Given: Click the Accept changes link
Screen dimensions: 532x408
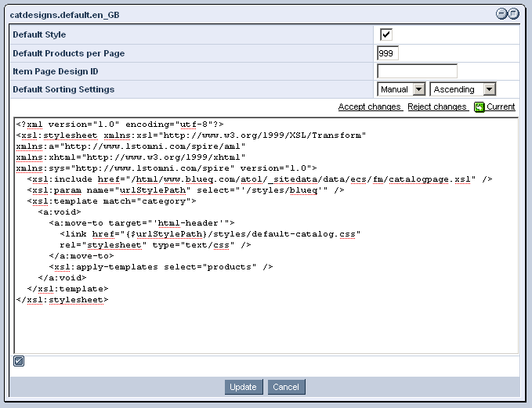Looking at the screenshot, I should coord(370,107).
